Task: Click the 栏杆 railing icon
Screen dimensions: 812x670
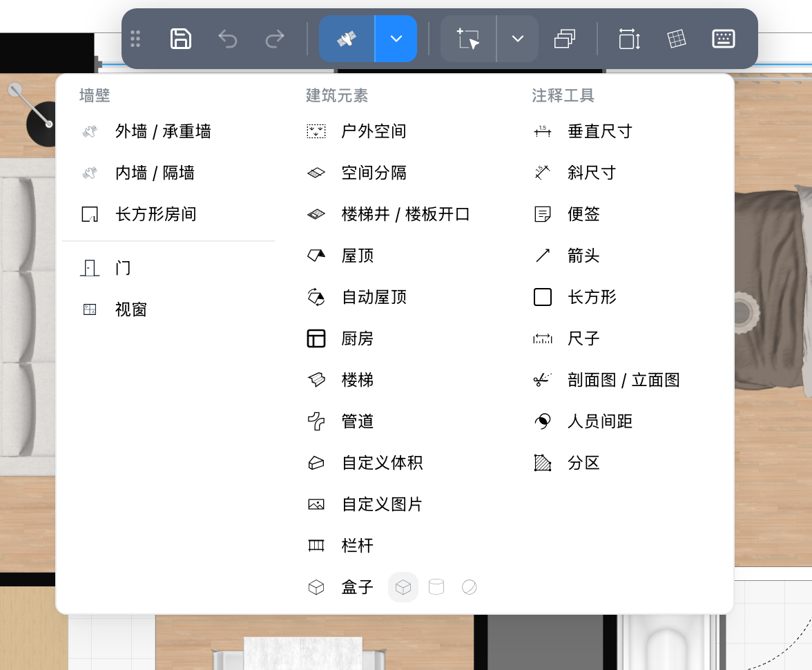Action: tap(316, 546)
